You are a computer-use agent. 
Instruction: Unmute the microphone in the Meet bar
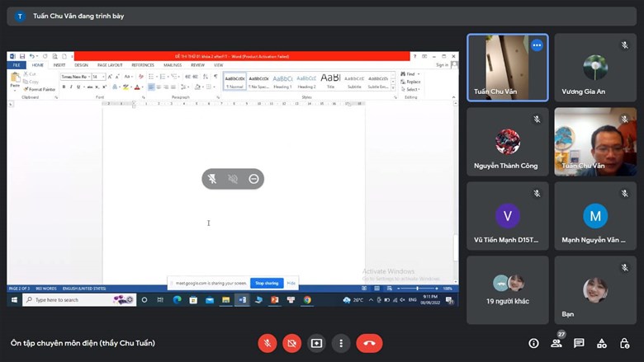(268, 343)
